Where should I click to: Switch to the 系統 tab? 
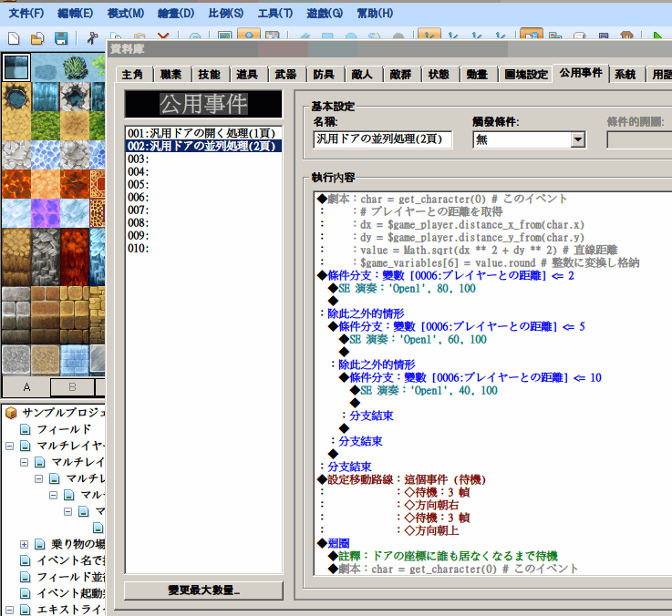tap(625, 75)
